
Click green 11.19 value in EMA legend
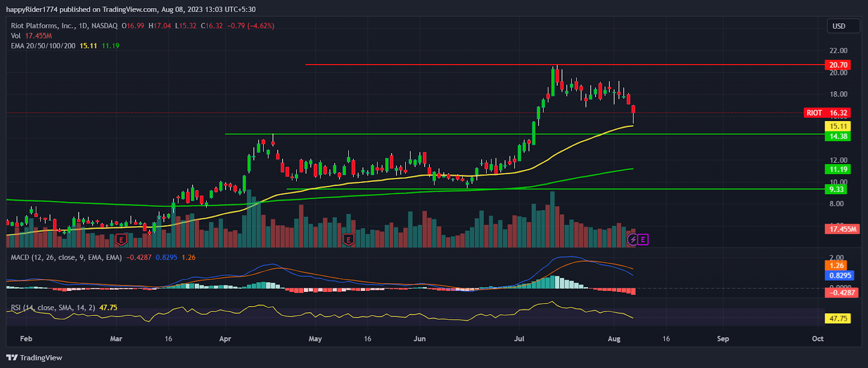click(x=111, y=46)
